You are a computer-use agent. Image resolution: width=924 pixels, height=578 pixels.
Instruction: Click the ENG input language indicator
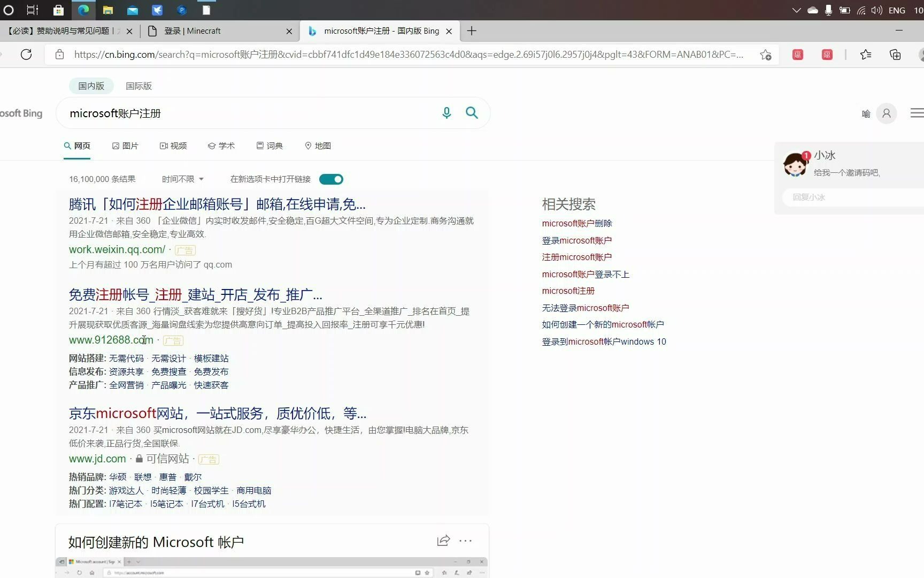click(897, 10)
